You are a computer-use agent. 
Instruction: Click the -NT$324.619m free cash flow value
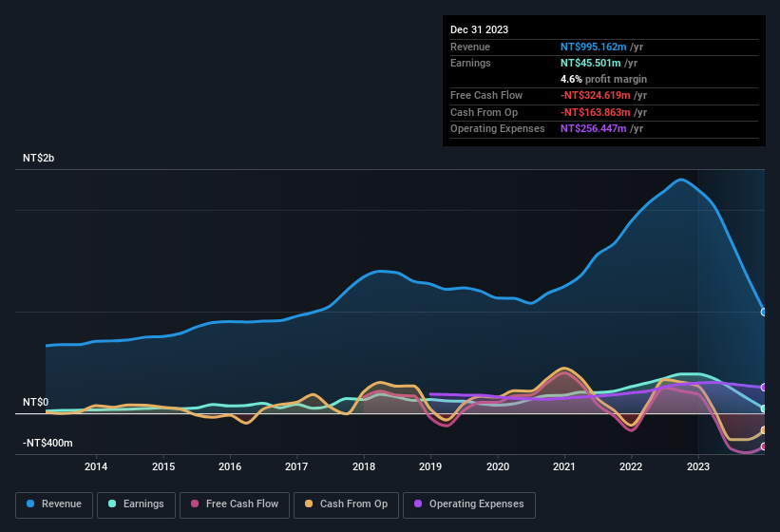(x=596, y=95)
